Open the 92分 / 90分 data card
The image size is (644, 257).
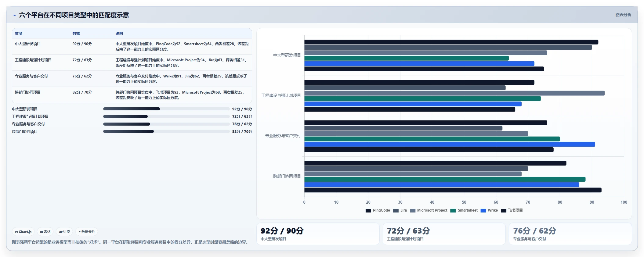pyautogui.click(x=318, y=234)
